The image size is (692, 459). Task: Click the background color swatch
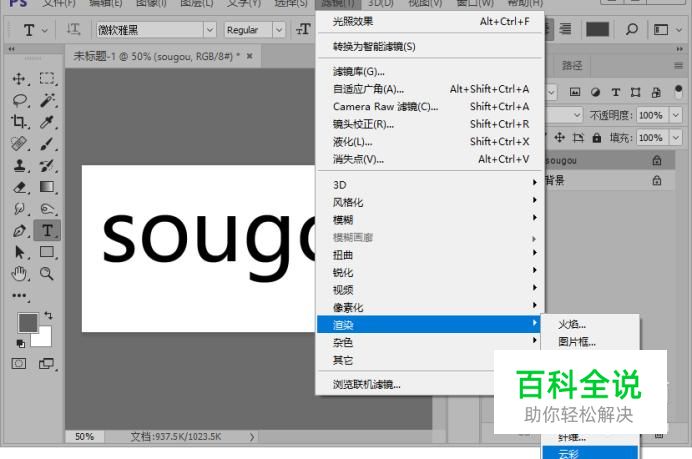[x=45, y=338]
